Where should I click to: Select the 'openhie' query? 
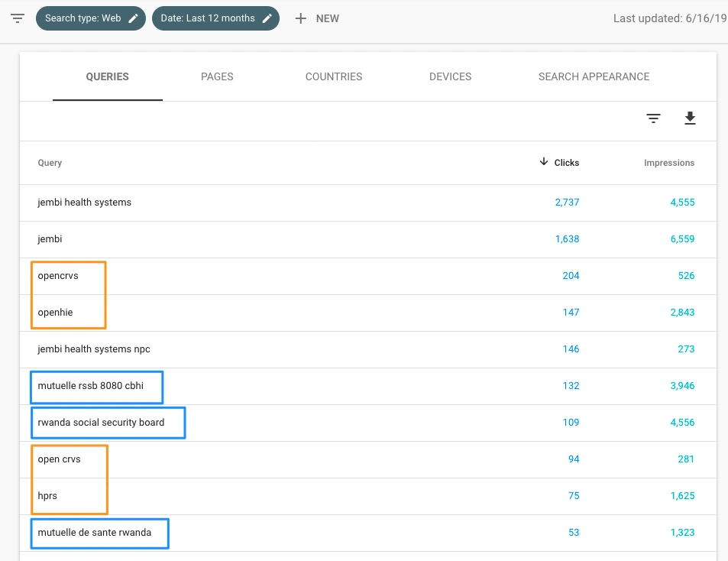pos(55,313)
